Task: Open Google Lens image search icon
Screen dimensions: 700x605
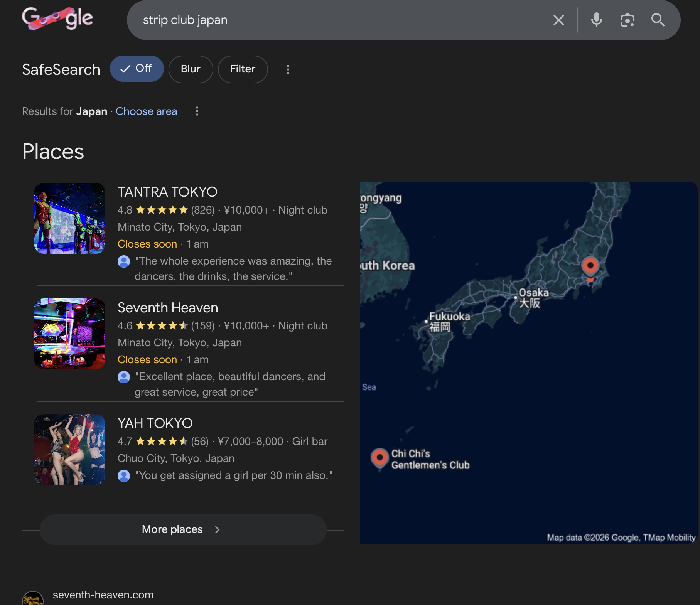Action: 627,20
